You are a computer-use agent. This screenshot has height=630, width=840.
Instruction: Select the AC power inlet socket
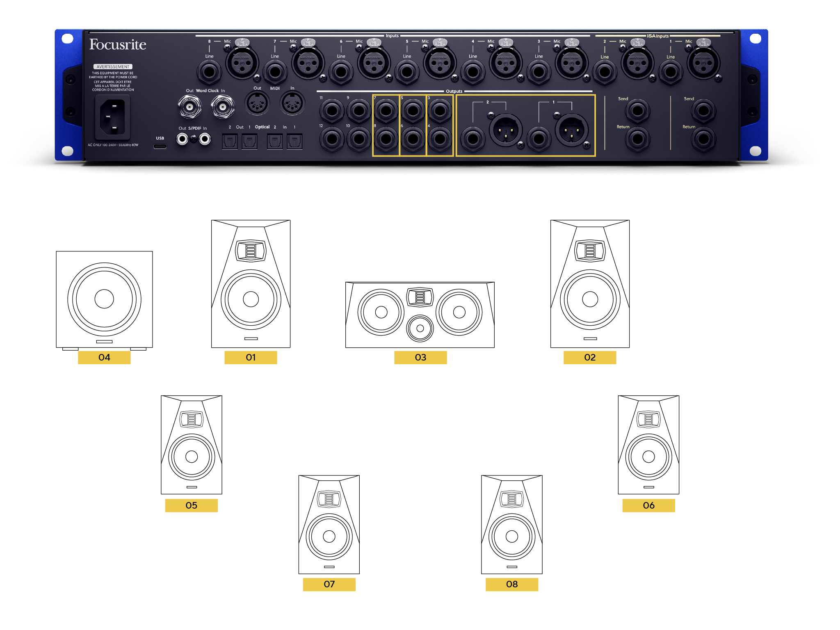point(113,117)
